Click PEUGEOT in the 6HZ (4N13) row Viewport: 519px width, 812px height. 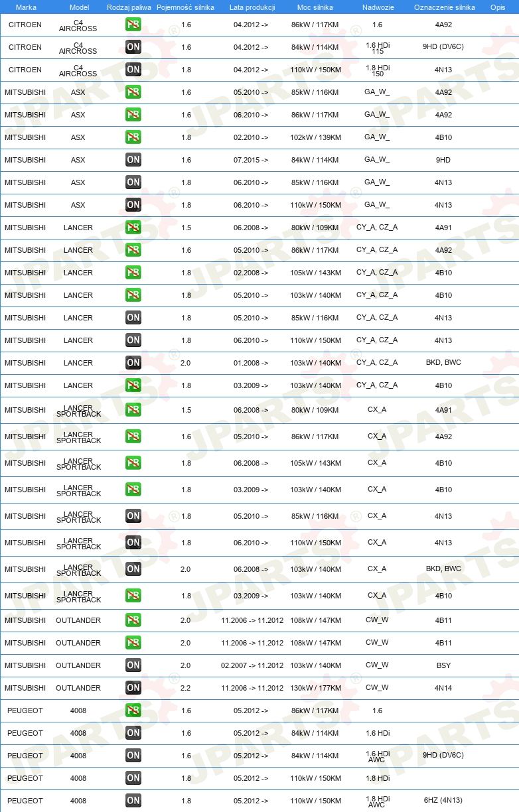click(x=25, y=801)
